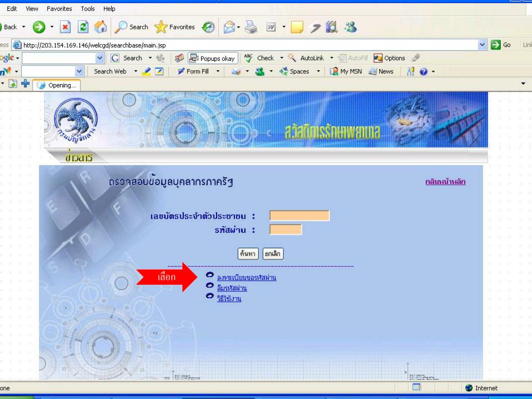
Task: Click the กลับหน้าหลัก link
Action: click(445, 181)
